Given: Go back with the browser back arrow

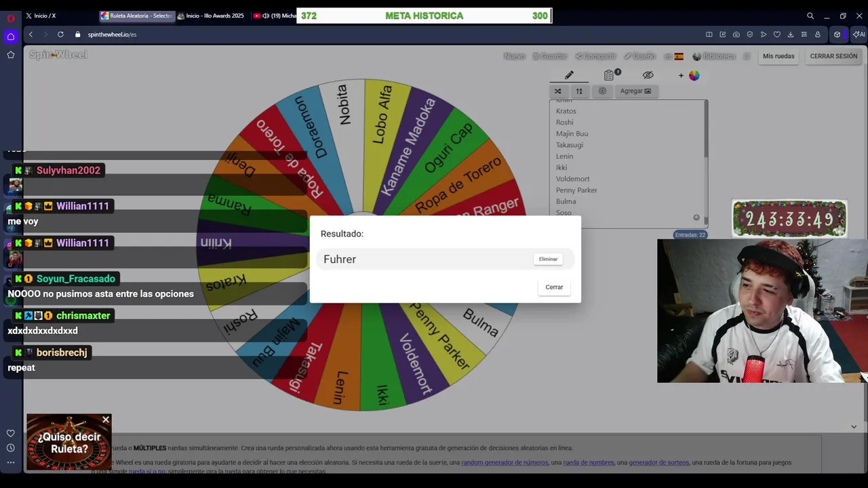Looking at the screenshot, I should point(31,35).
